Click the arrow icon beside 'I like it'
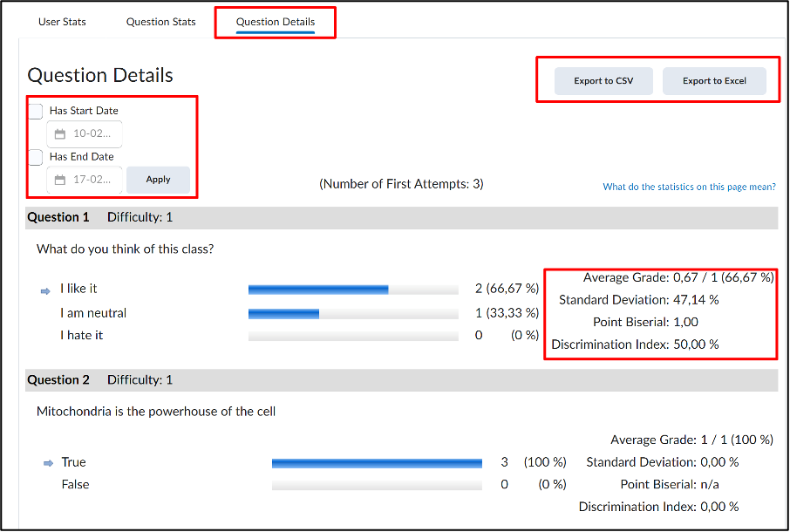The height and width of the screenshot is (532, 790). pos(45,291)
